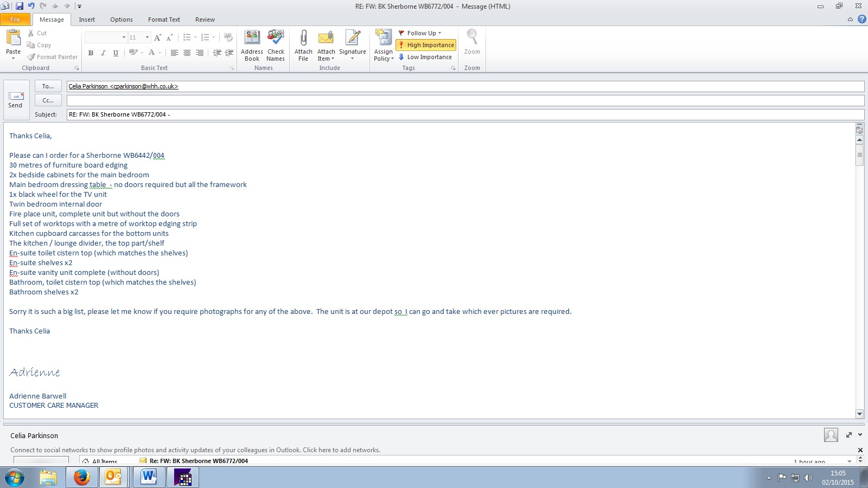868x488 pixels.
Task: Open the Windows Start menu
Action: click(15, 478)
